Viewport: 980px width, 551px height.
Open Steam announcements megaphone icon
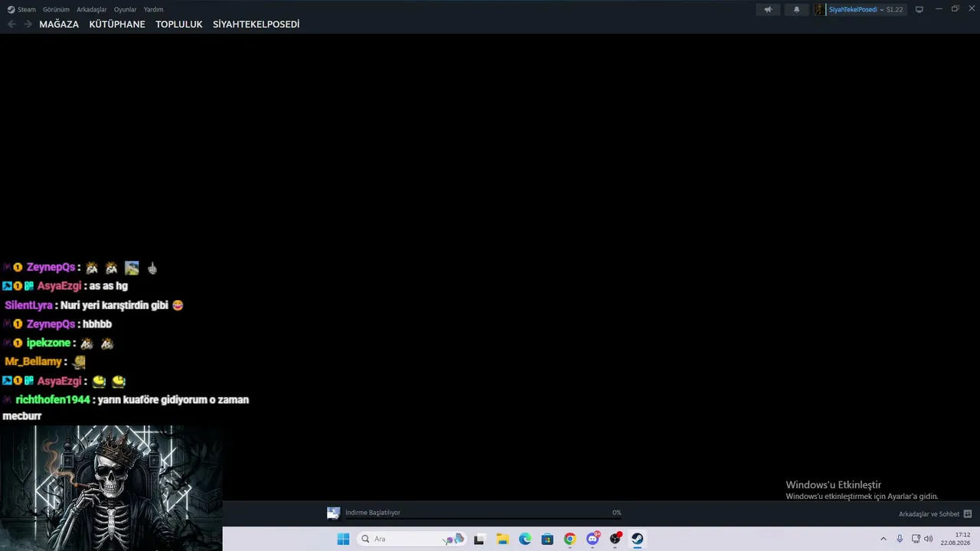pyautogui.click(x=768, y=9)
